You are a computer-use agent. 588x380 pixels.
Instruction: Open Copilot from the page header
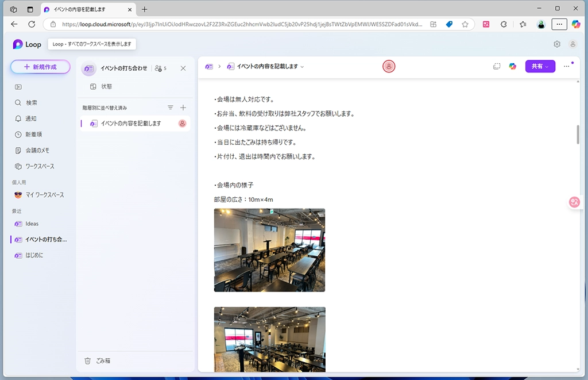click(x=513, y=67)
